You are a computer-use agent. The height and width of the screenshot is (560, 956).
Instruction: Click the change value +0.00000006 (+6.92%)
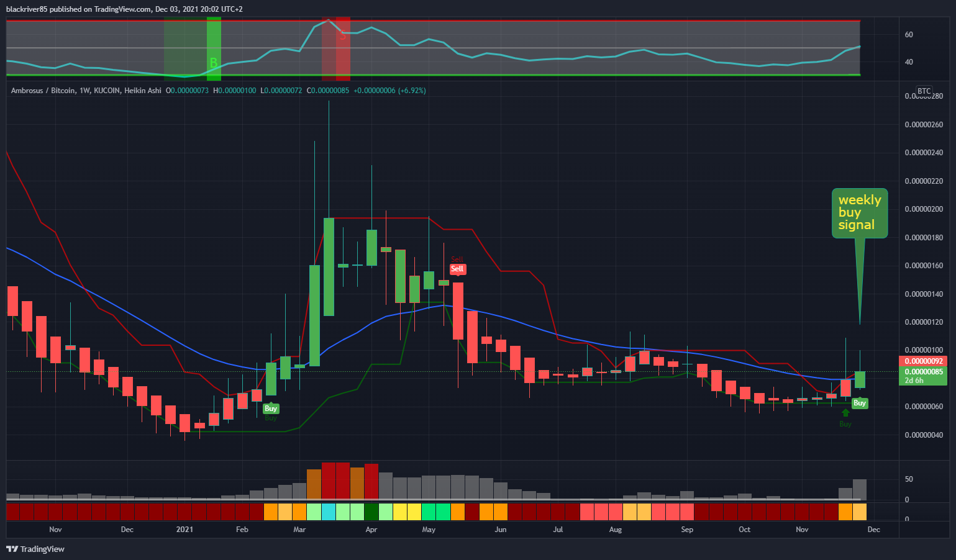389,91
